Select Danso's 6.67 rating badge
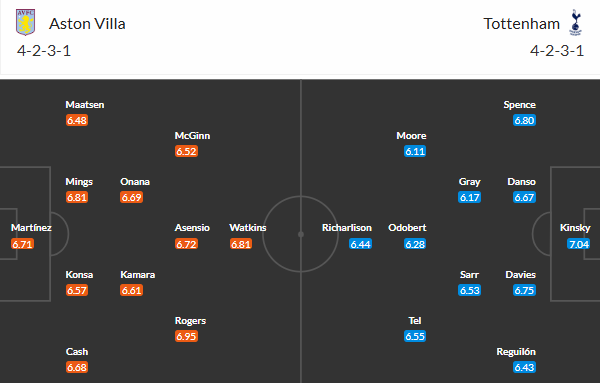The width and height of the screenshot is (600, 383). click(524, 197)
